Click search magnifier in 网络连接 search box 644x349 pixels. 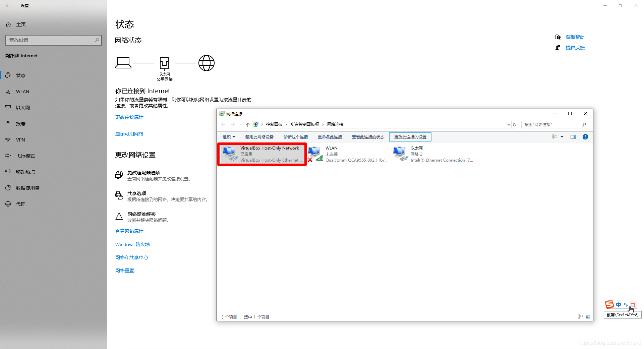[584, 124]
